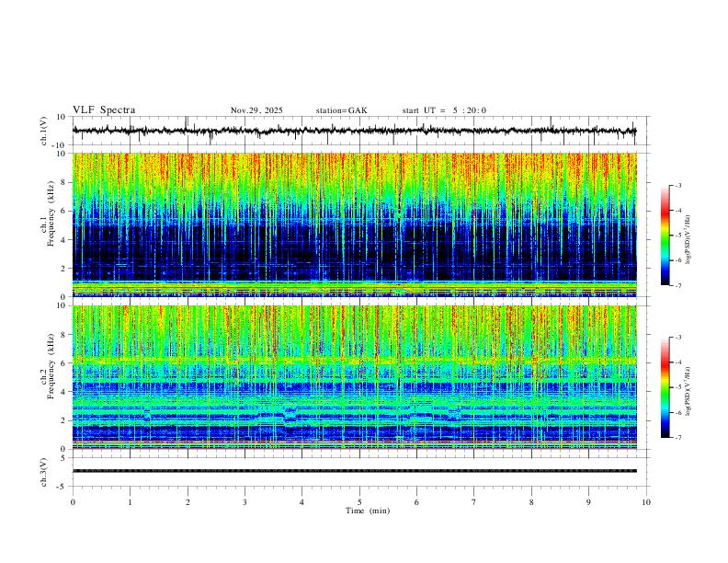Click the '3' tick on the time axis
The width and height of the screenshot is (728, 563).
coord(245,502)
